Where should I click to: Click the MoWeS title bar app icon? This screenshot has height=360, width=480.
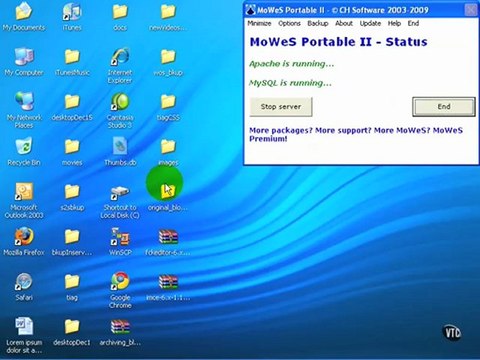[x=250, y=10]
